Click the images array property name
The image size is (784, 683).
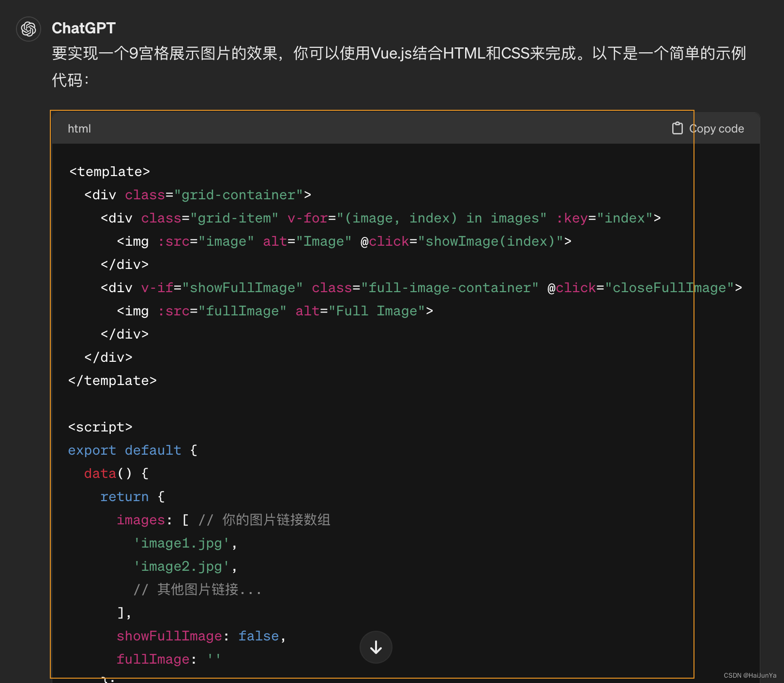(141, 520)
